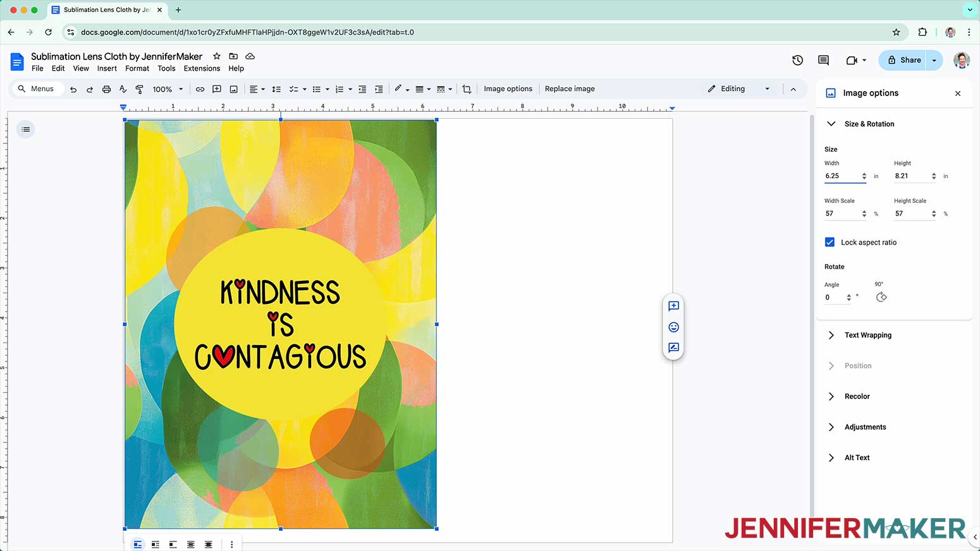
Task: Click the Increase indent icon
Action: pyautogui.click(x=379, y=89)
